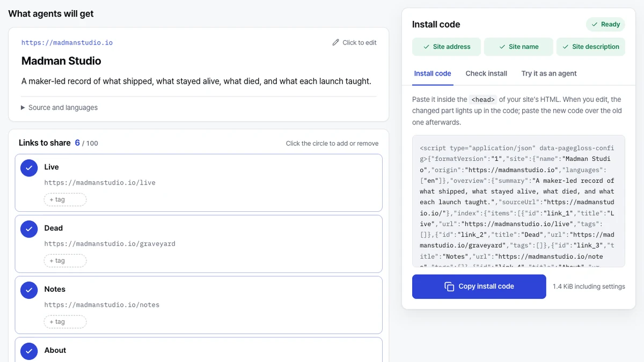Click the Ready status badge
The width and height of the screenshot is (644, 362).
pyautogui.click(x=605, y=24)
